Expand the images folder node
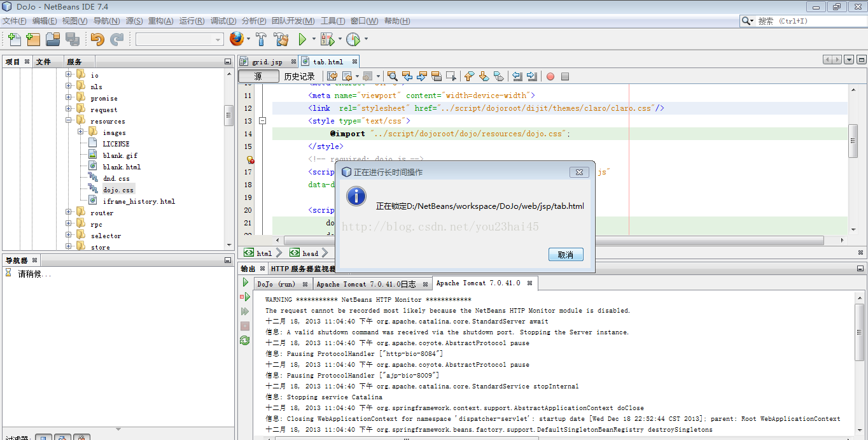 [81, 132]
